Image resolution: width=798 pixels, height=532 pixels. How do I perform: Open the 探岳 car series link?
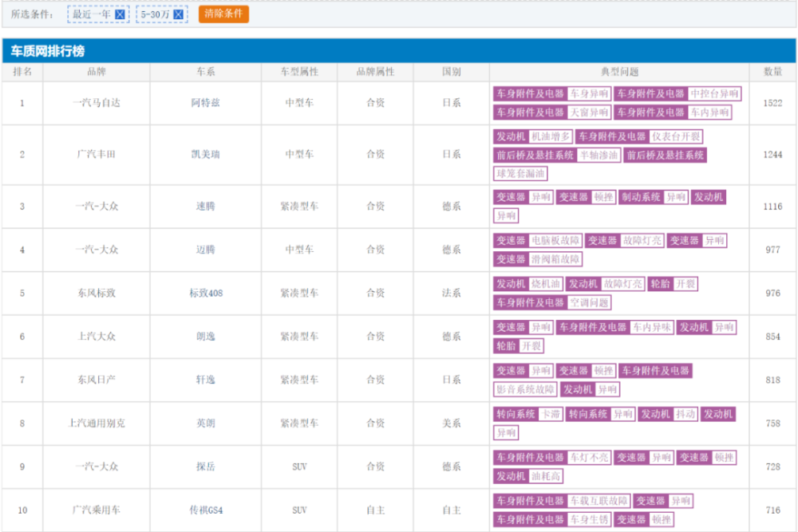206,467
